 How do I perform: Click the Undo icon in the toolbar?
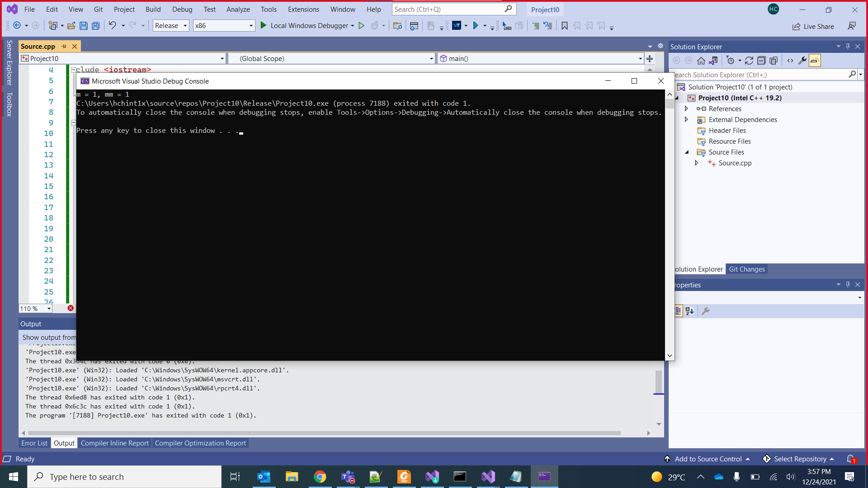point(113,26)
